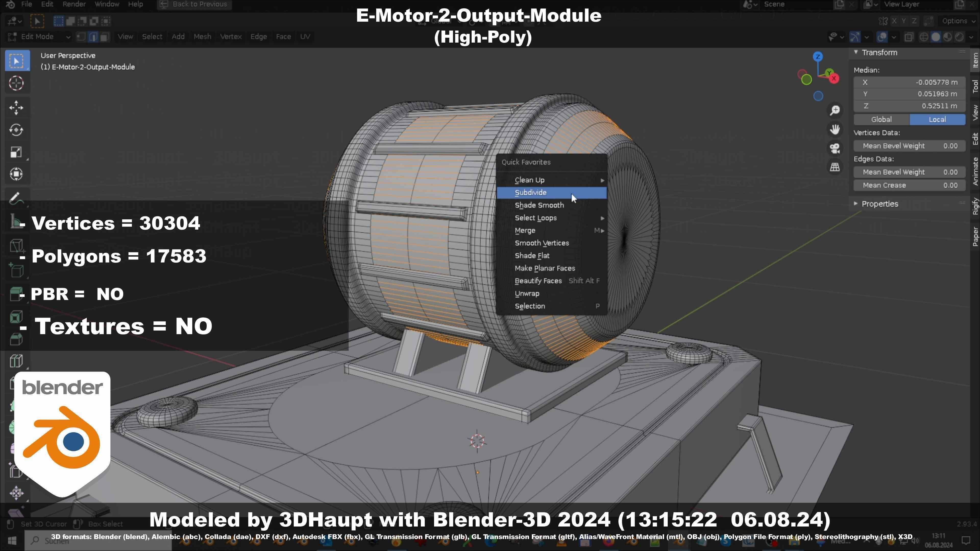
Task: Switch to rendered shading
Action: pos(960,37)
